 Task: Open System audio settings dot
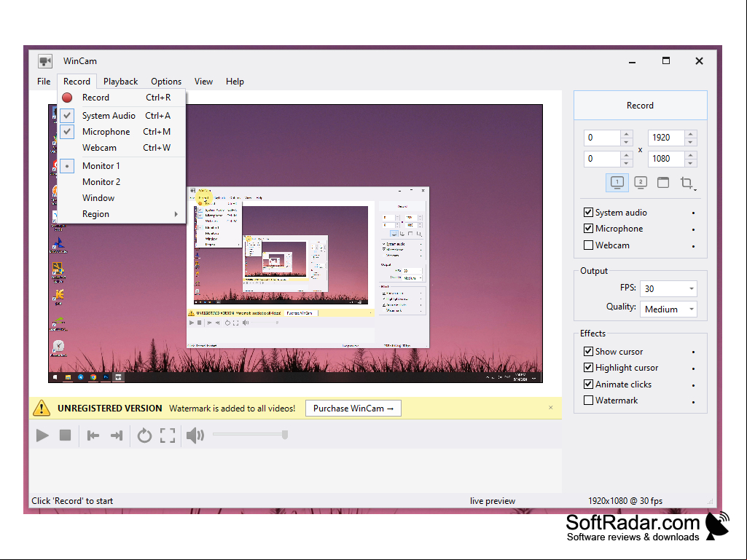693,213
